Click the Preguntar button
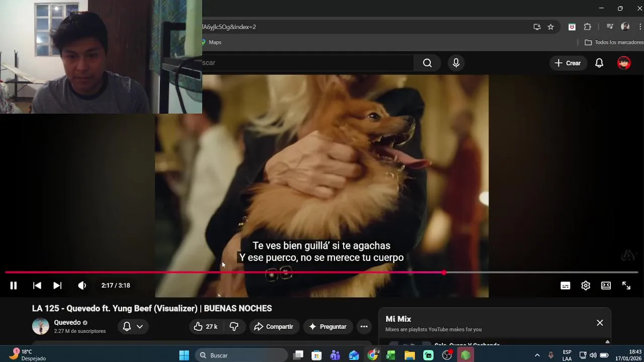 tap(328, 326)
